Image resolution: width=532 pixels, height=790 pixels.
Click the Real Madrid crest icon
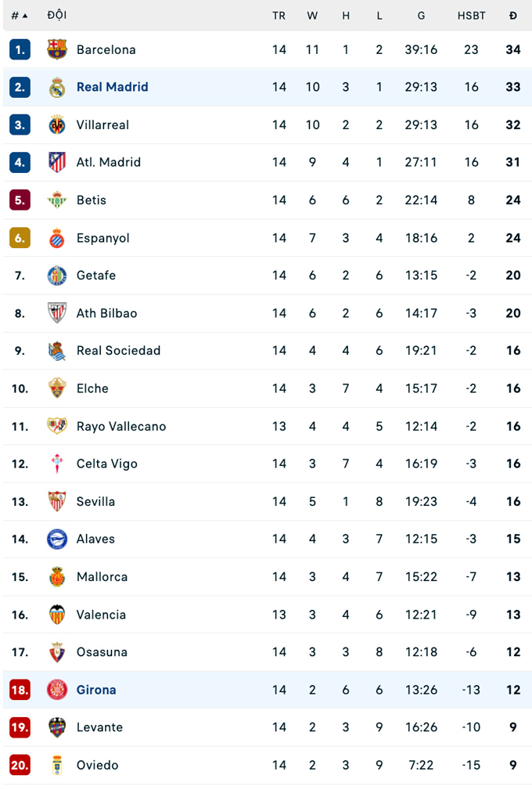point(57,87)
